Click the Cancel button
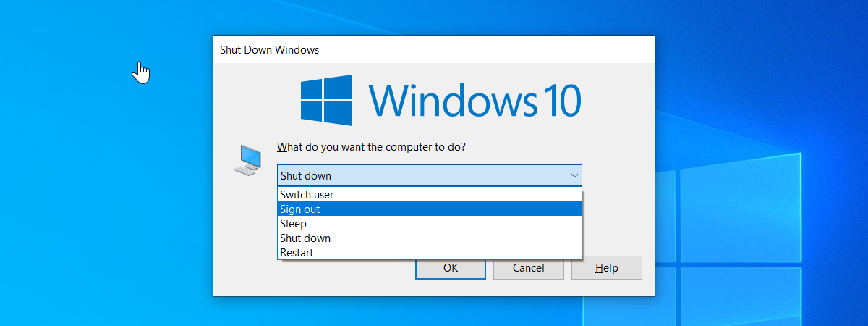 tap(528, 268)
